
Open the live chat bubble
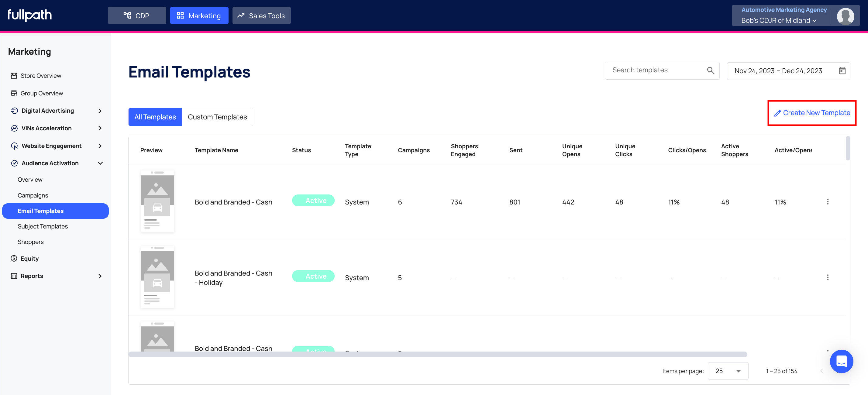[841, 361]
